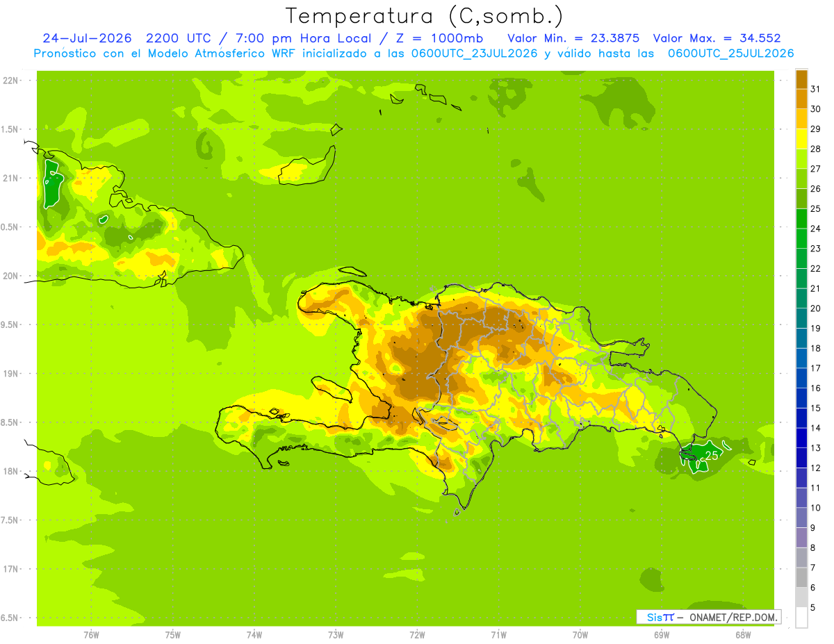Click legend color band between 25 and 26
The width and height of the screenshot is (834, 644).
pos(801,198)
